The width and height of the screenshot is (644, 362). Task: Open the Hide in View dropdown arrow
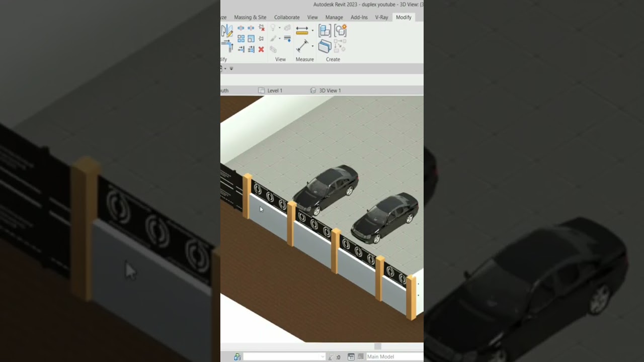280,28
